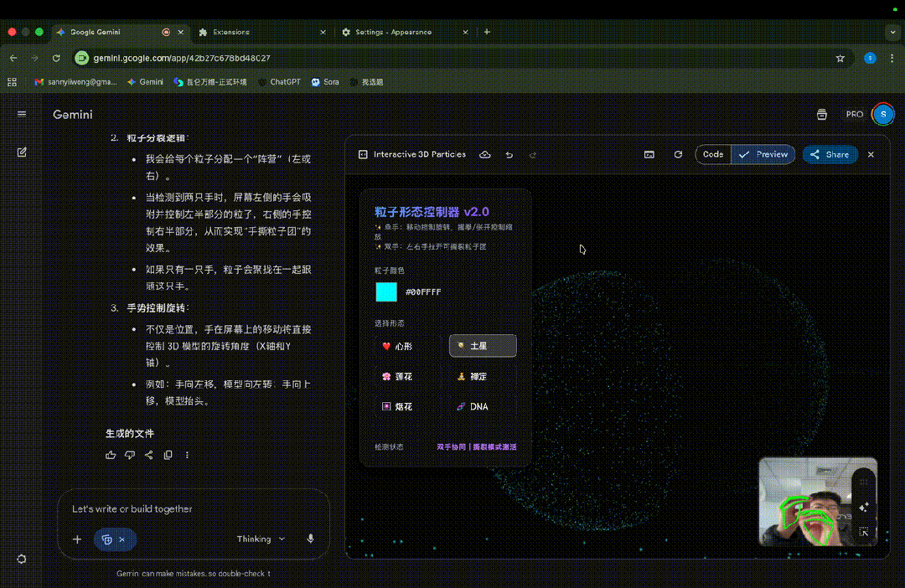
Task: Open the Gemini main menu hamburger icon
Action: [x=21, y=114]
